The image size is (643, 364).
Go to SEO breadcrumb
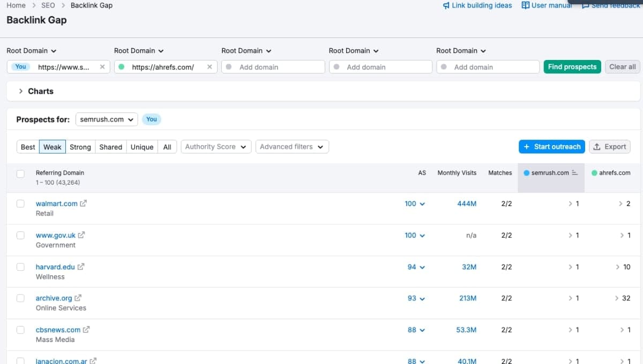point(48,5)
